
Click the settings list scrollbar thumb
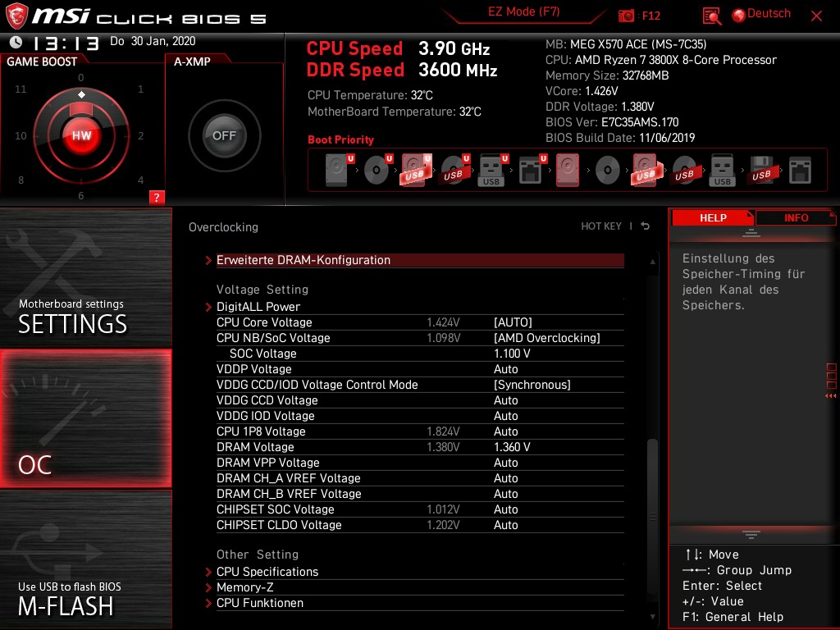[652, 516]
